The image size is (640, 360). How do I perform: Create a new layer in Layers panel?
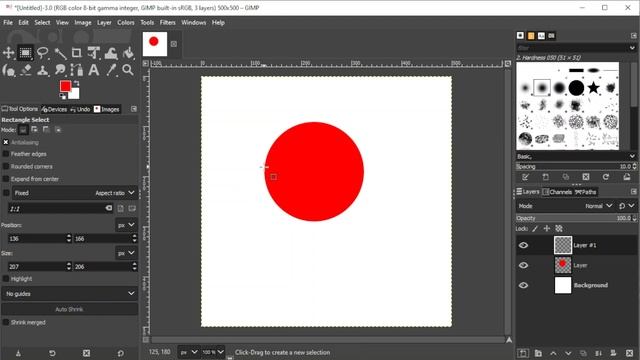click(523, 353)
